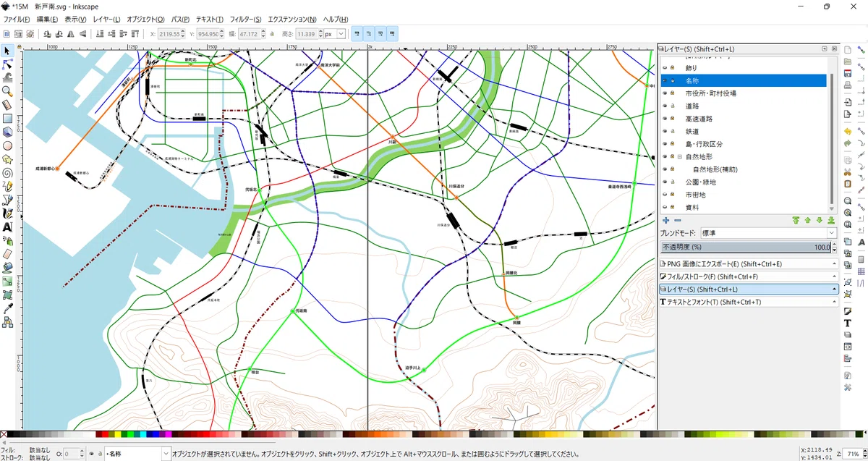The width and height of the screenshot is (868, 461).
Task: Click the Open file folder icon
Action: [x=847, y=61]
